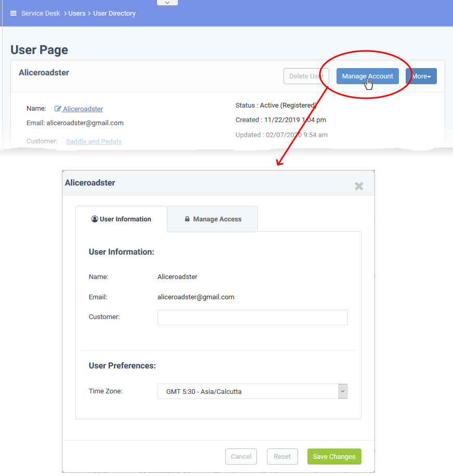Open the Saddle and Pedals customer link
This screenshot has width=453, height=476.
tap(94, 141)
